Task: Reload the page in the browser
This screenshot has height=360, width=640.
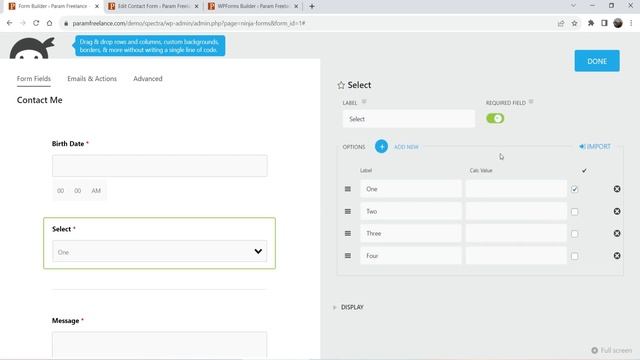Action: coord(36,23)
